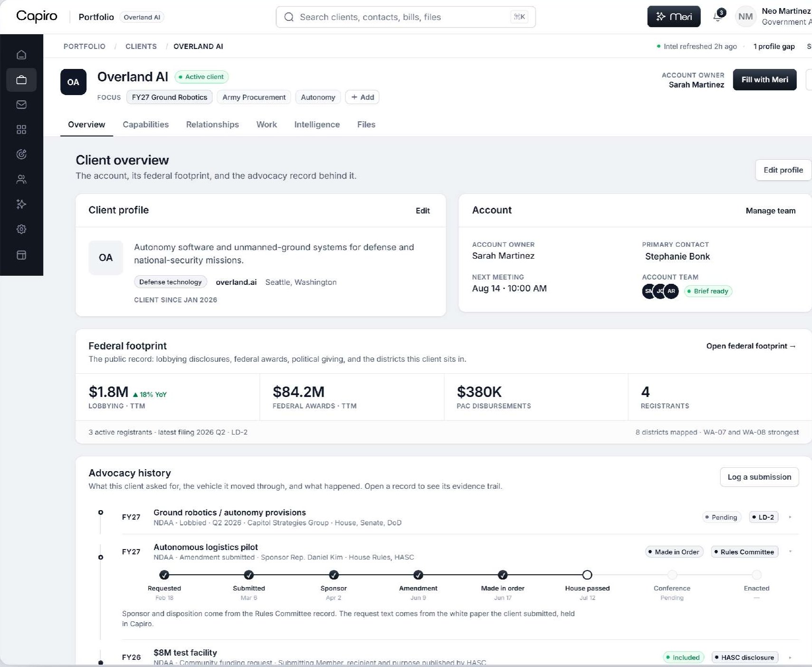Screen dimensions: 812x667
Task: Switch to the Capabilities tab
Action: click(145, 125)
